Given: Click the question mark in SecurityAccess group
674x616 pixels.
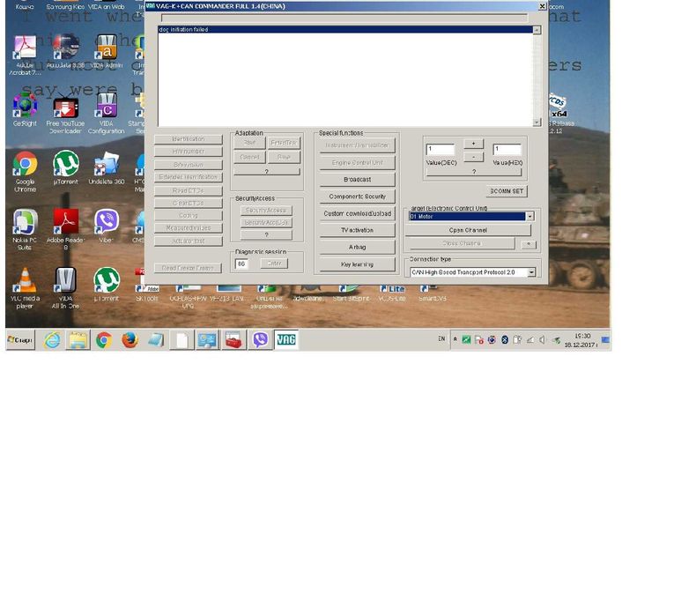Looking at the screenshot, I should click(266, 235).
